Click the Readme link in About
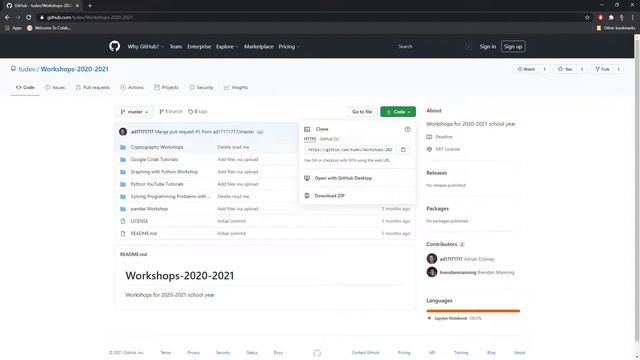 444,137
